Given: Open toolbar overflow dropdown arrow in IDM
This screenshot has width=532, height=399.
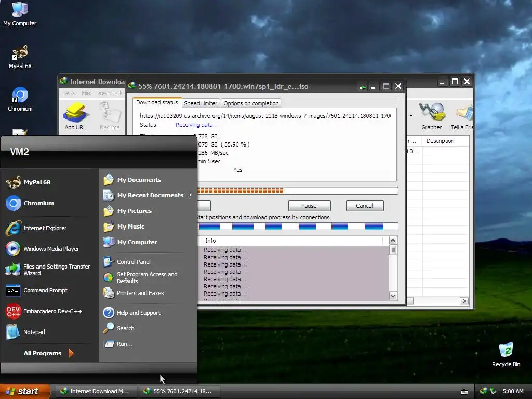Looking at the screenshot, I should click(x=411, y=116).
